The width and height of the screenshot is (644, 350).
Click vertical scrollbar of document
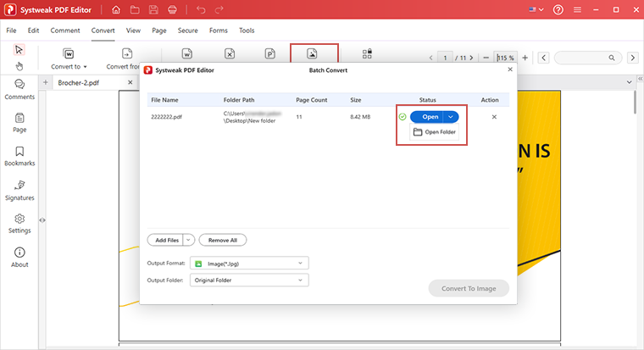pos(635,102)
